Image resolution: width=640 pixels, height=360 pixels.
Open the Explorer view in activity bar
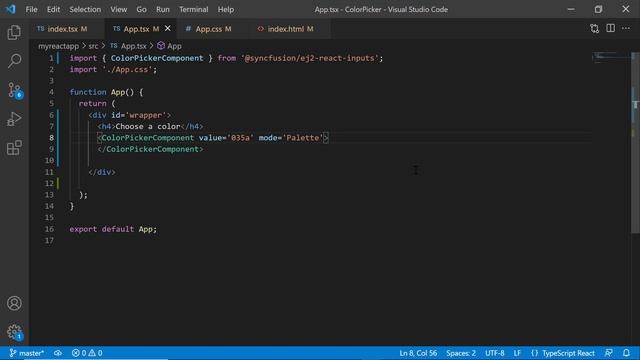click(x=14, y=32)
